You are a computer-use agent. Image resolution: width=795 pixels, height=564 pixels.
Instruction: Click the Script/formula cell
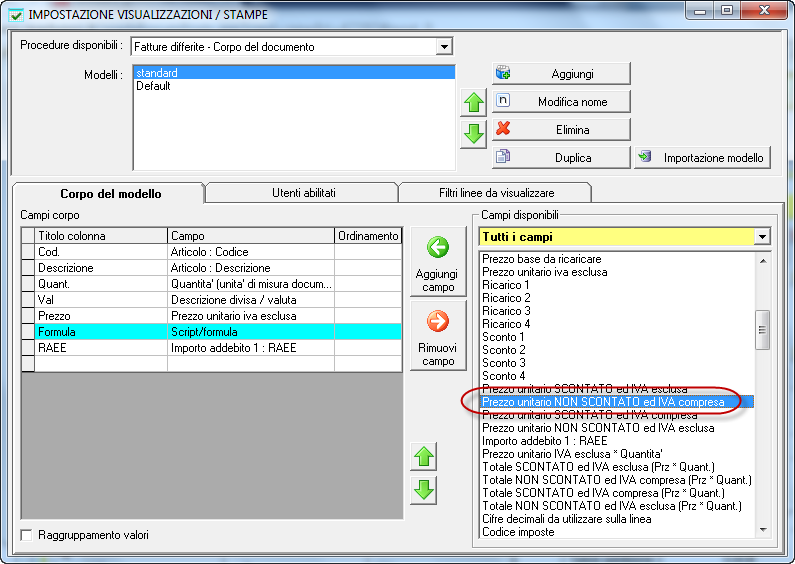pos(251,332)
